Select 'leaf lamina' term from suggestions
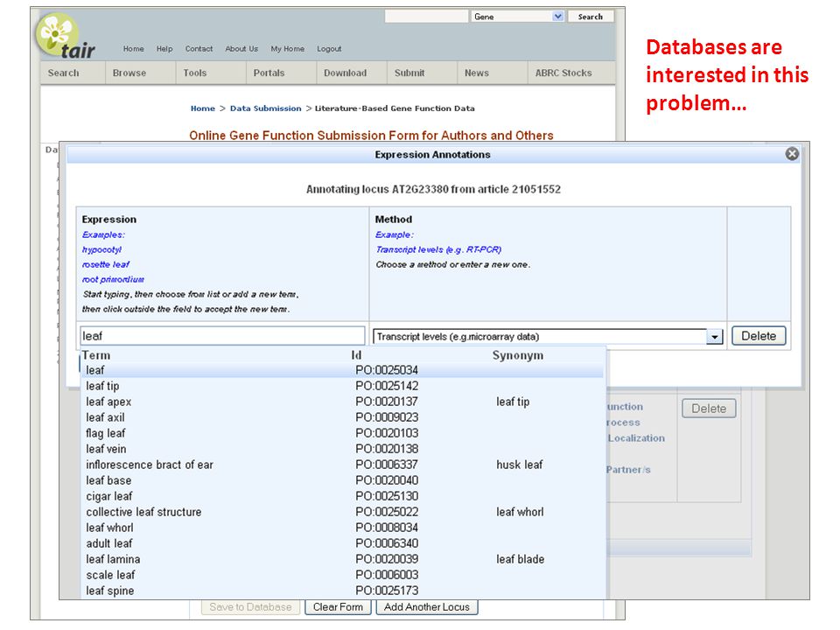Viewport: 840px width, 630px height. point(342,559)
